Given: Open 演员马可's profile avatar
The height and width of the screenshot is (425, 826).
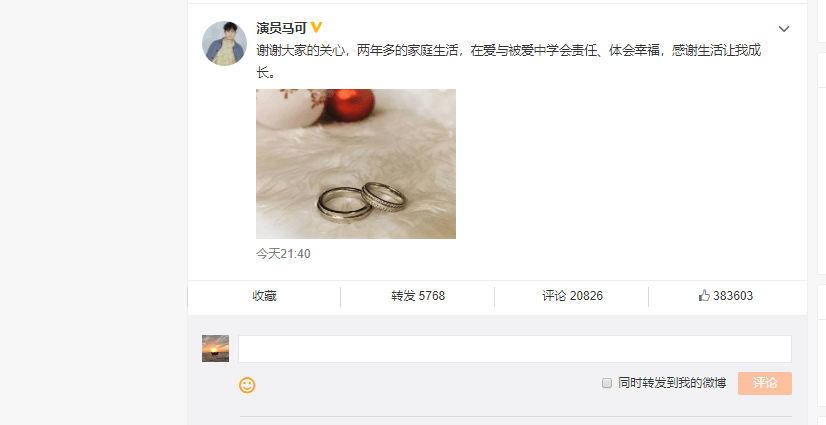Looking at the screenshot, I should tap(224, 43).
